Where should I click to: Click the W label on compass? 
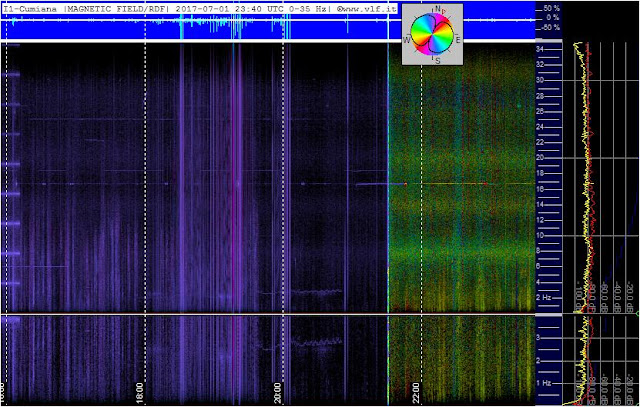point(406,40)
